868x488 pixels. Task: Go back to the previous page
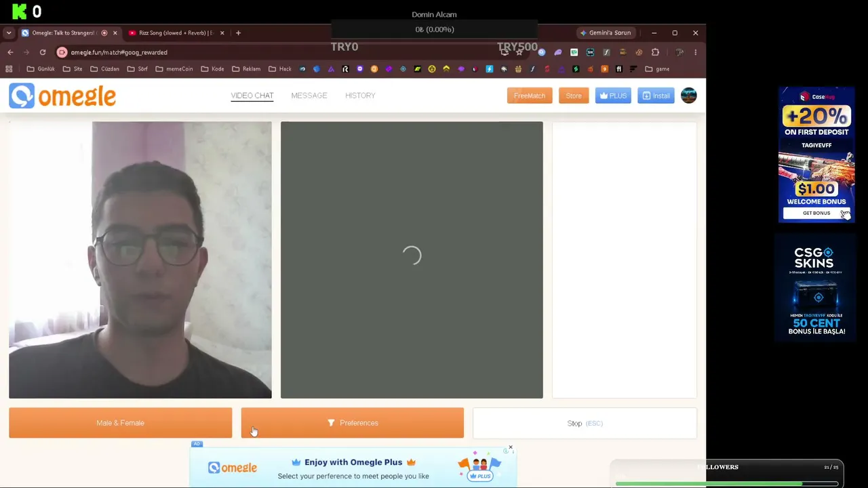point(10,52)
